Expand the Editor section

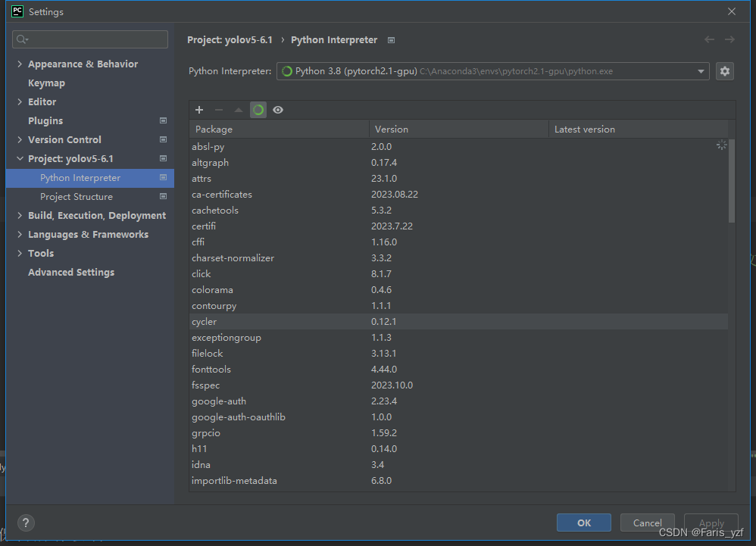(20, 101)
